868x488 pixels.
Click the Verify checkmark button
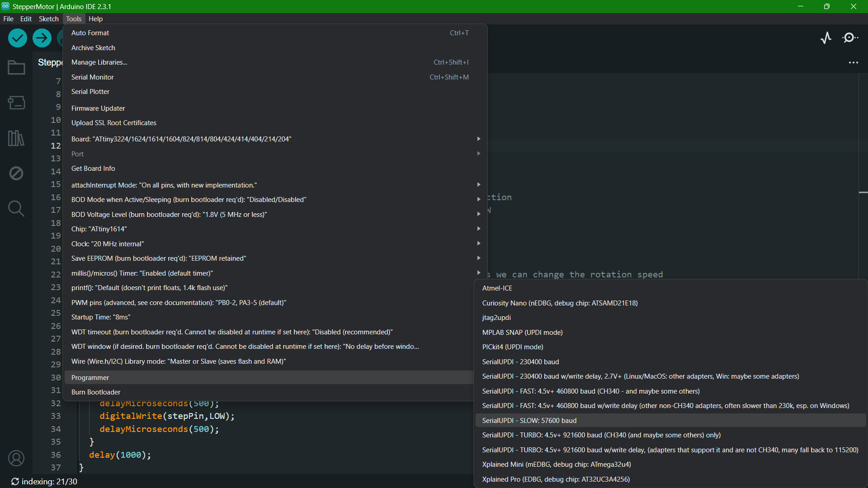coord(18,38)
